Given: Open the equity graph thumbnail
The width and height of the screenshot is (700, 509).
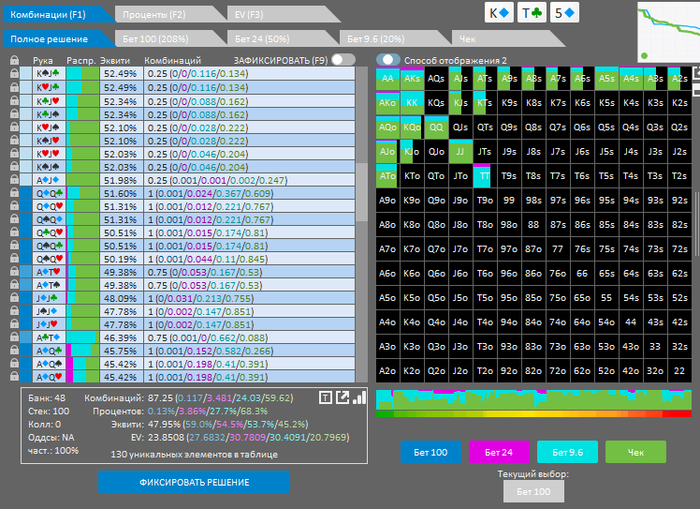Looking at the screenshot, I should pos(668,32).
